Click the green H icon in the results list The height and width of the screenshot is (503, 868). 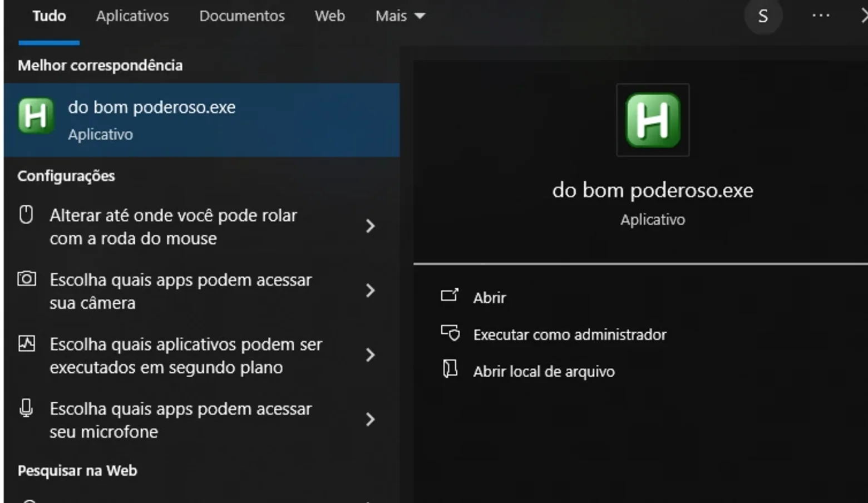36,116
